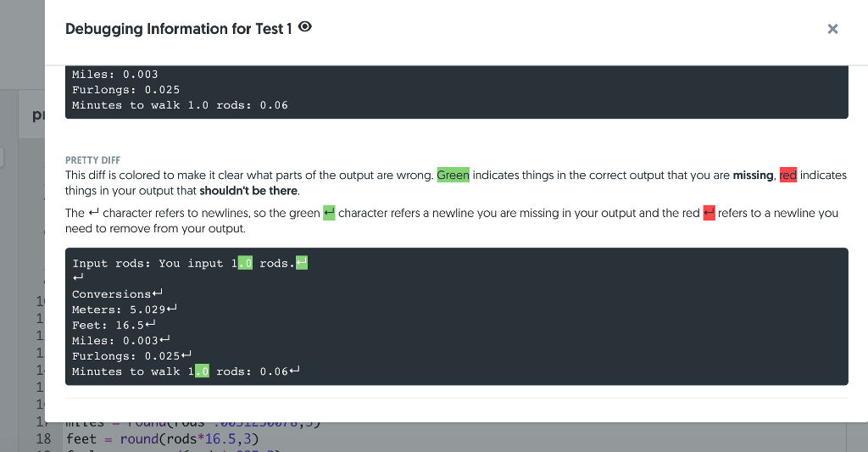Click the red 'red' highlighted word
Image resolution: width=868 pixels, height=452 pixels.
[x=787, y=175]
